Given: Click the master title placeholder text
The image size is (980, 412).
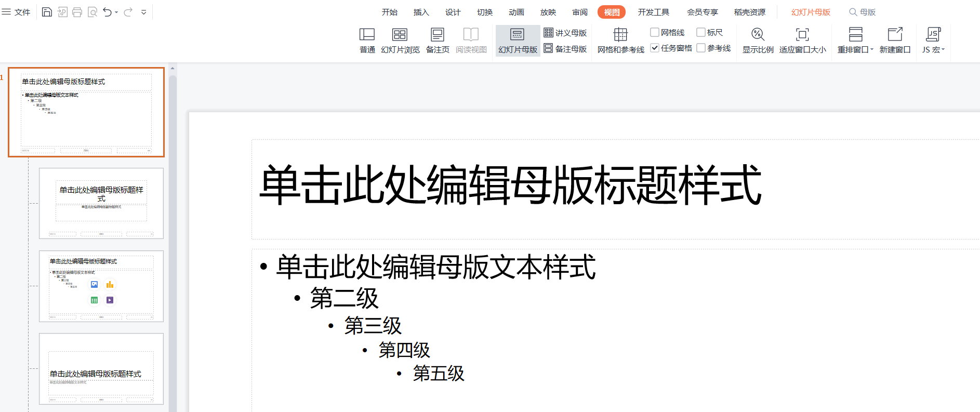Looking at the screenshot, I should [510, 185].
